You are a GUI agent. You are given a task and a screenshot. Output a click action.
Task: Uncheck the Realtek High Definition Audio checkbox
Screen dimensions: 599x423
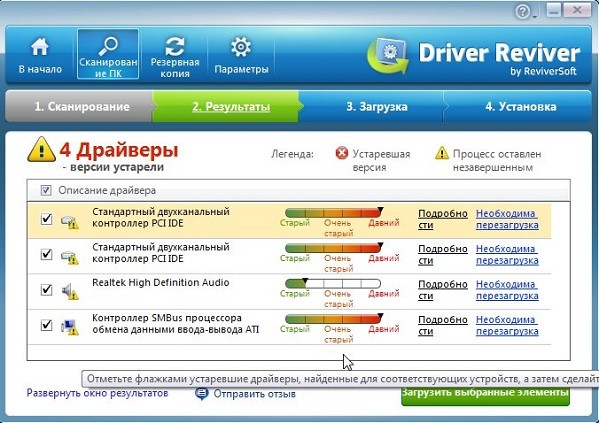[x=47, y=289]
